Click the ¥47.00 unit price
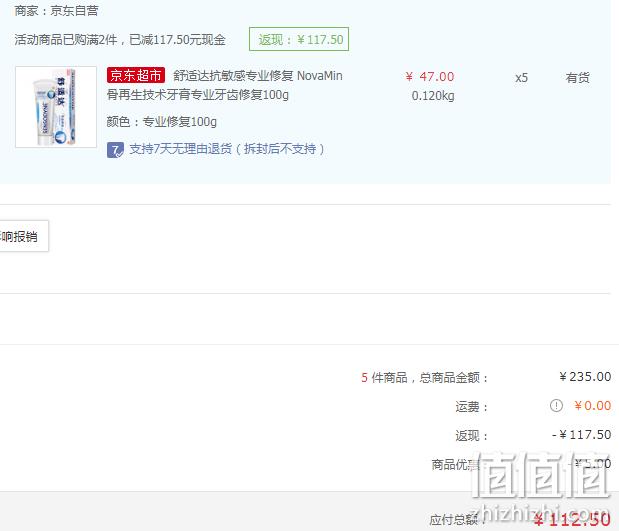Viewport: 619px width, 531px height. point(430,77)
